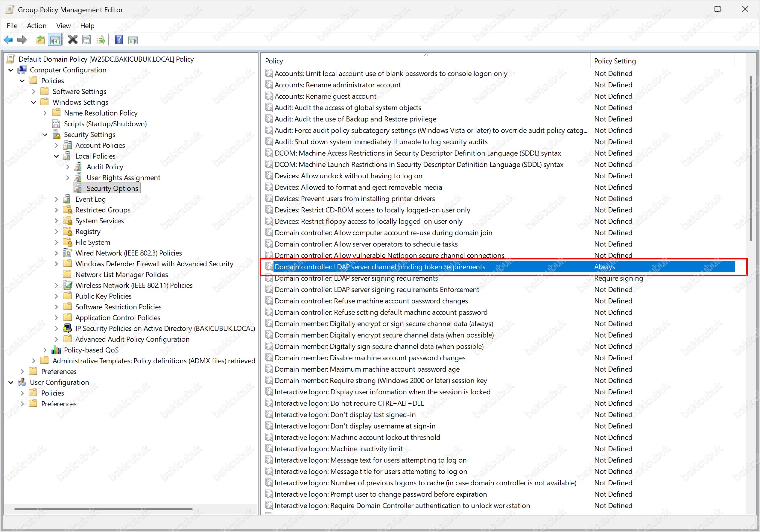Click the Restricted Groups folder icon
This screenshot has height=532, width=760.
pos(68,209)
